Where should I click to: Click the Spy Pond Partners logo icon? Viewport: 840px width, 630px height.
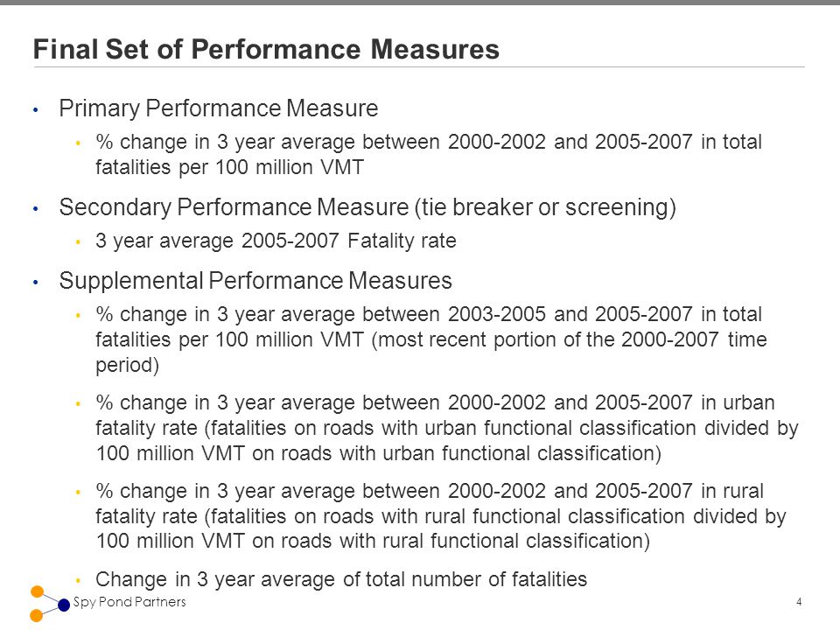coord(51,604)
